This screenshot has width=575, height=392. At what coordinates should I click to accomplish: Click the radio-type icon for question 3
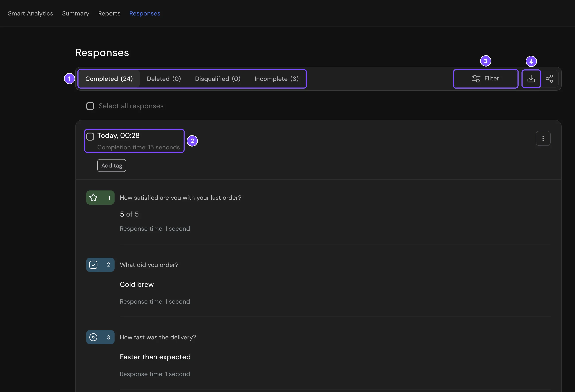[x=93, y=337]
